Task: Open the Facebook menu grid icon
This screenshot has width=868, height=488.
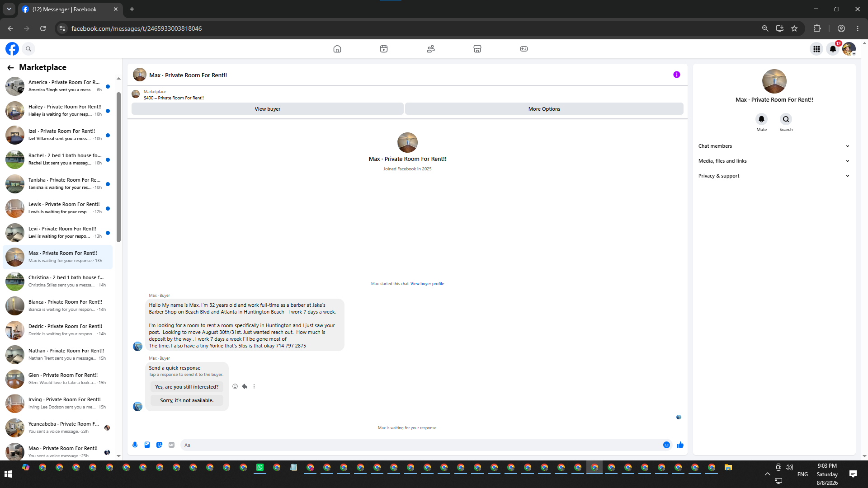Action: 816,49
